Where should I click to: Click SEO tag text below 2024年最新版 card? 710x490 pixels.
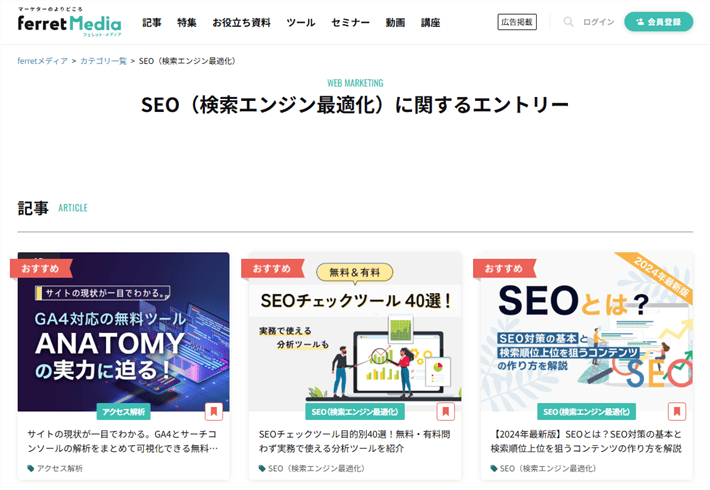tap(548, 468)
